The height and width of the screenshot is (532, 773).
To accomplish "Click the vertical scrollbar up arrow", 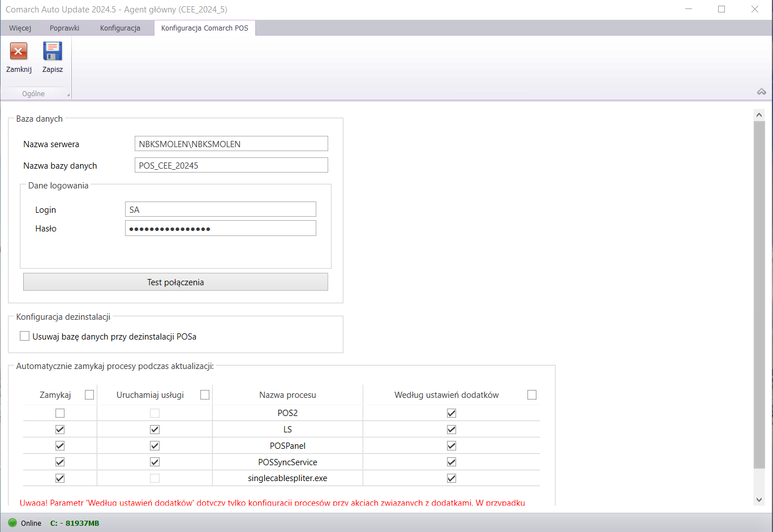I will tap(759, 115).
